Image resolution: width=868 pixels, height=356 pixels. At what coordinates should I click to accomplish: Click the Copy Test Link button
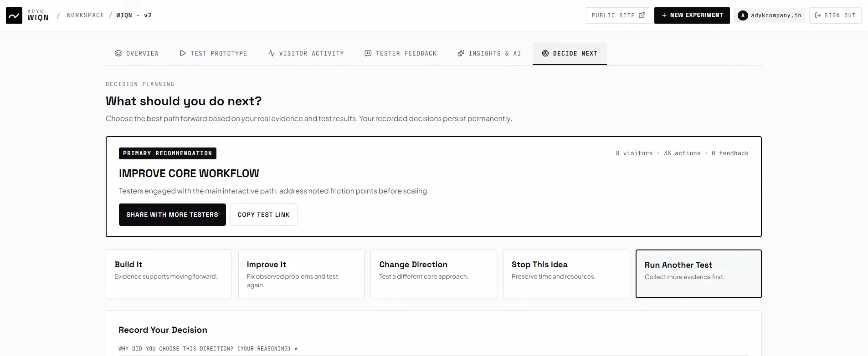264,214
